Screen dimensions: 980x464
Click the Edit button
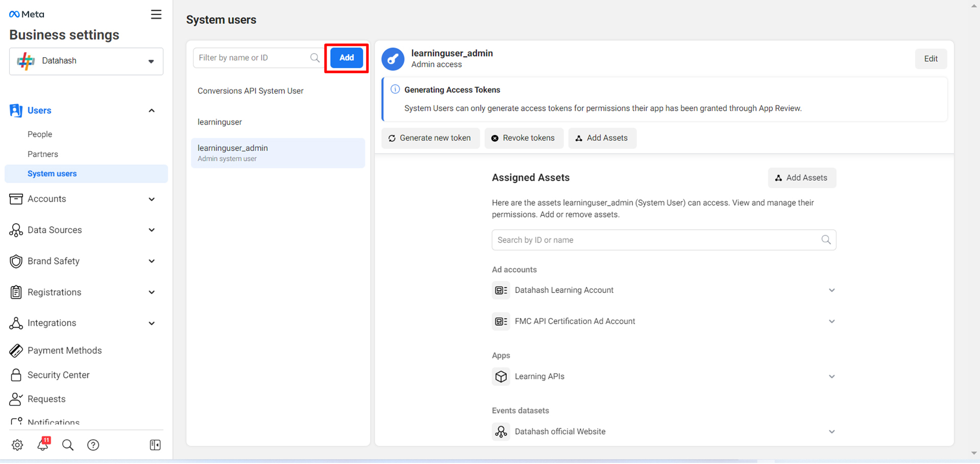click(x=930, y=59)
